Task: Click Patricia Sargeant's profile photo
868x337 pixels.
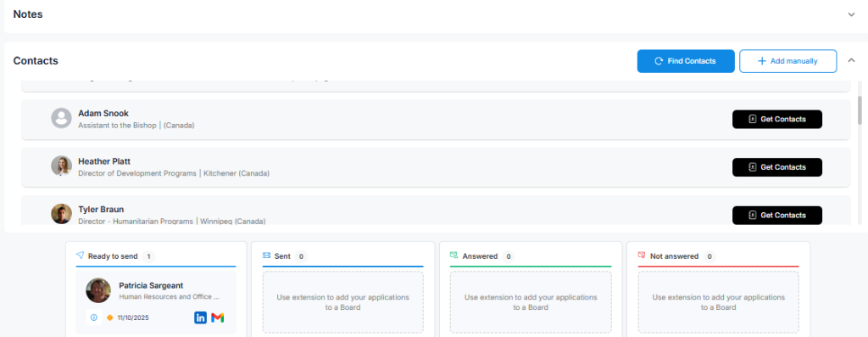Action: click(x=98, y=290)
